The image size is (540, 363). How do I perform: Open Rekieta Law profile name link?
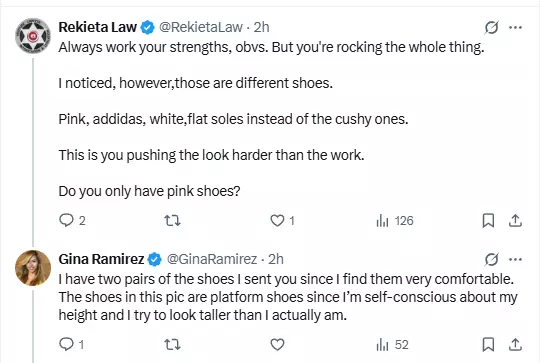[x=97, y=27]
